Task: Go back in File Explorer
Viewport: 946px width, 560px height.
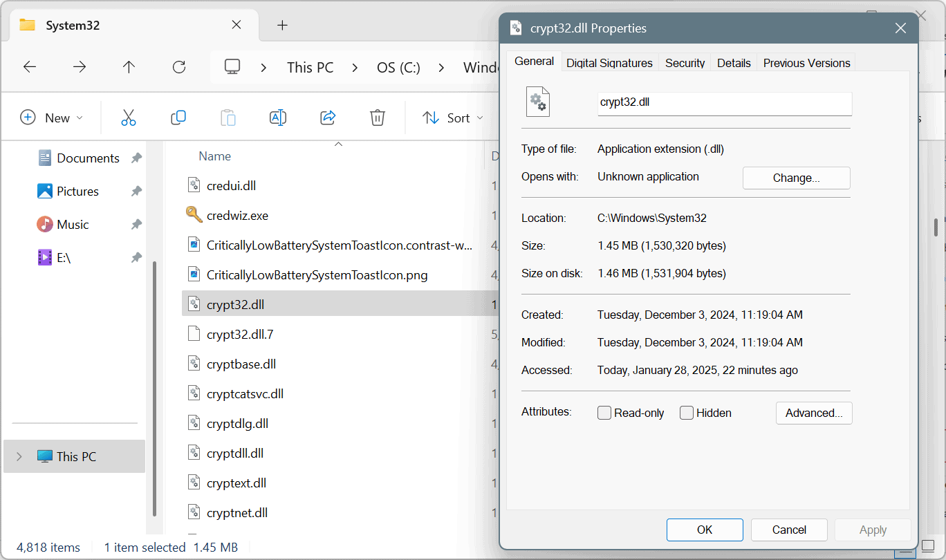Action: coord(30,67)
